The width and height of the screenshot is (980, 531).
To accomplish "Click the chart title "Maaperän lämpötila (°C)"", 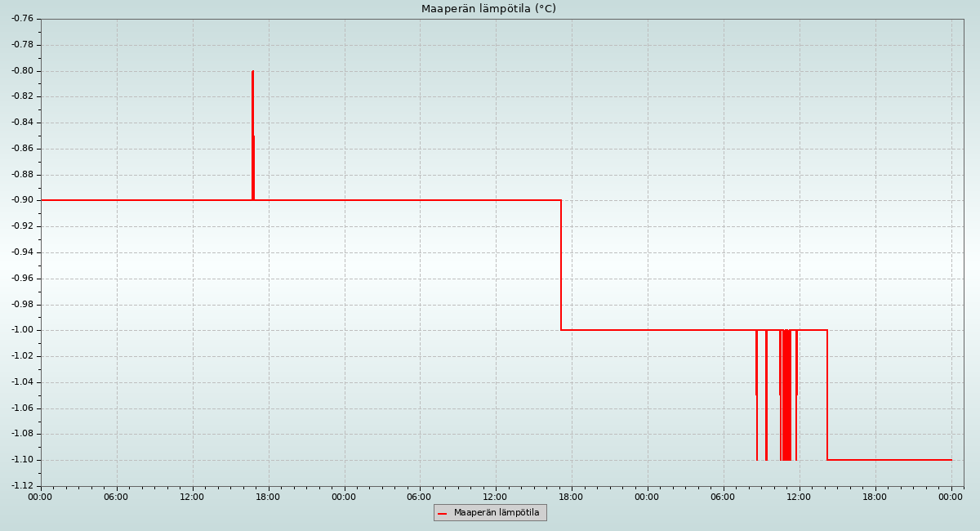I will [x=488, y=9].
